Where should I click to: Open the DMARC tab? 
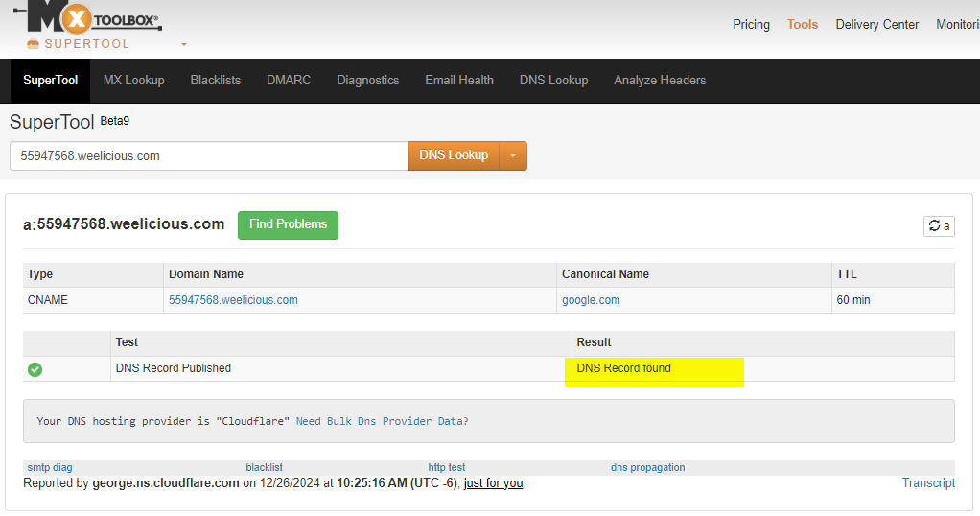tap(289, 81)
